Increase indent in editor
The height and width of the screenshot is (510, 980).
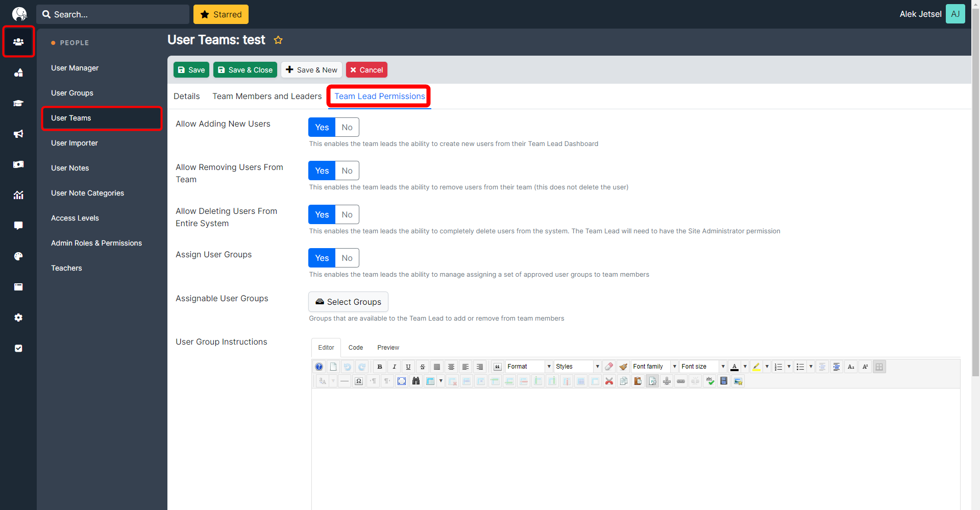pyautogui.click(x=837, y=367)
